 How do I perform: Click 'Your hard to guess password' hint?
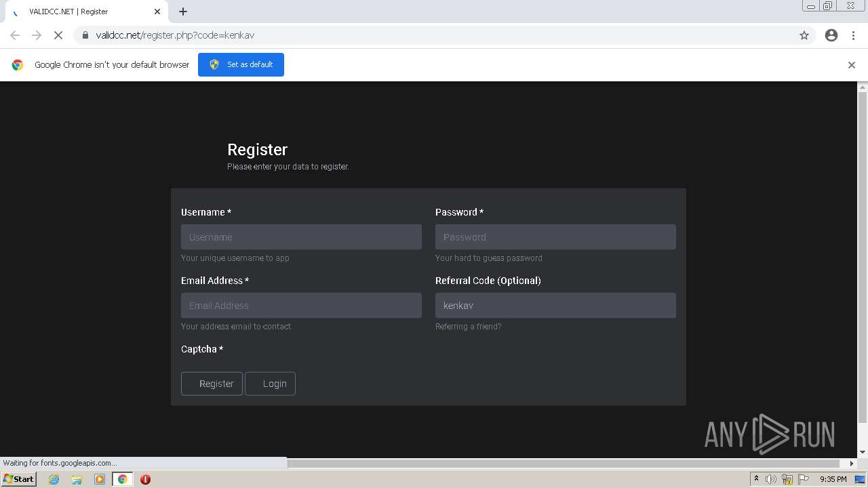click(489, 258)
